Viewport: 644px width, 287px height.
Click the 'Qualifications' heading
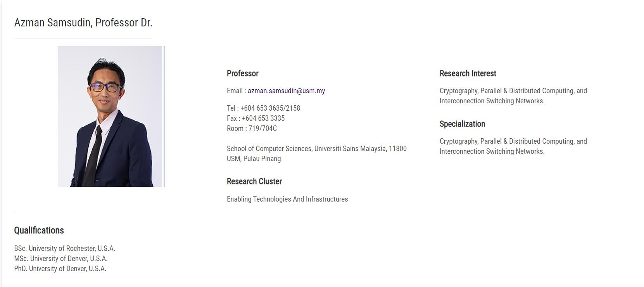[39, 230]
